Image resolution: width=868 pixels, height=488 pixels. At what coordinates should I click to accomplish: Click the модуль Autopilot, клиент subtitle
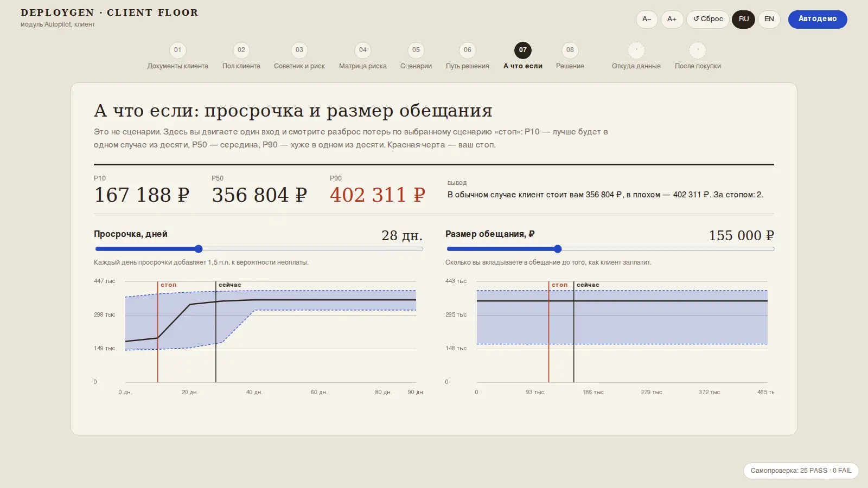[58, 24]
